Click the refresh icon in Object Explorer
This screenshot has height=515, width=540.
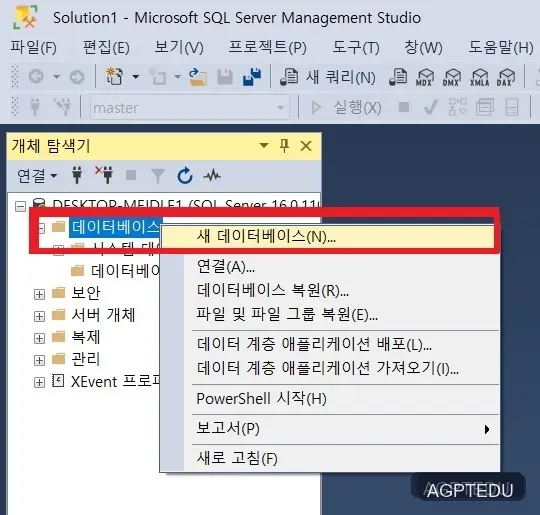point(185,175)
